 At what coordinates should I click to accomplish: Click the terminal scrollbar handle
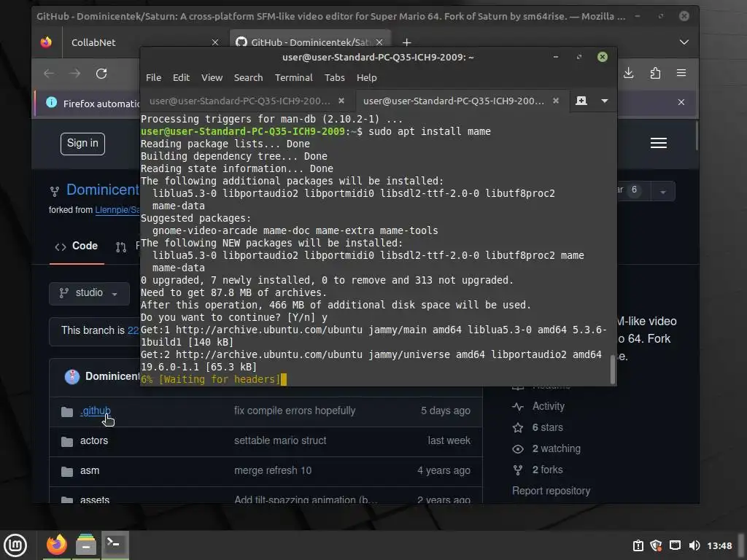click(613, 370)
